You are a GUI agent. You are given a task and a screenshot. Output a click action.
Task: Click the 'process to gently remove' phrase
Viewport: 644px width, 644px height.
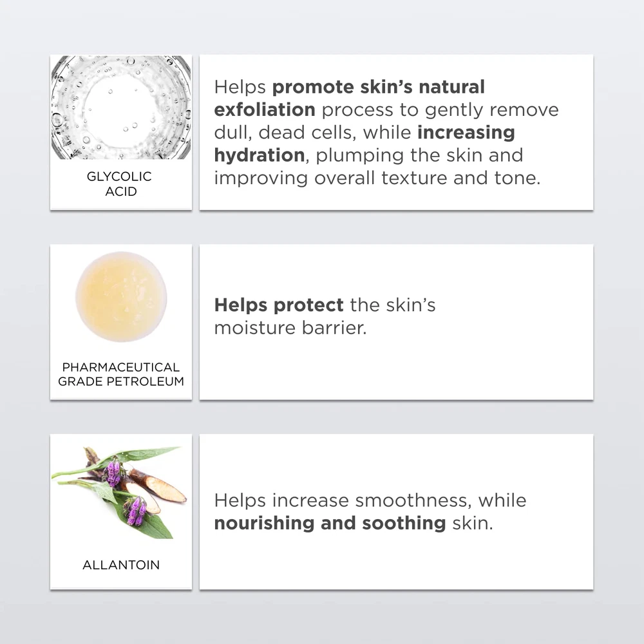pos(440,109)
